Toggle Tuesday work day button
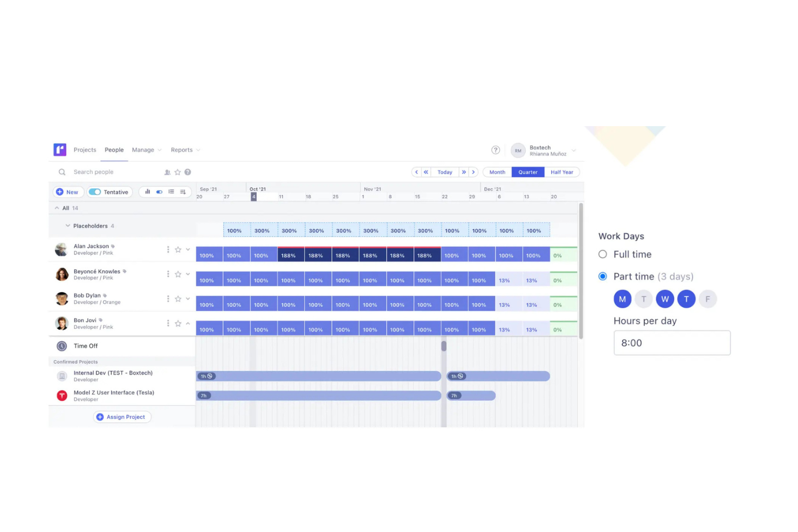Image resolution: width=798 pixels, height=532 pixels. coord(643,299)
